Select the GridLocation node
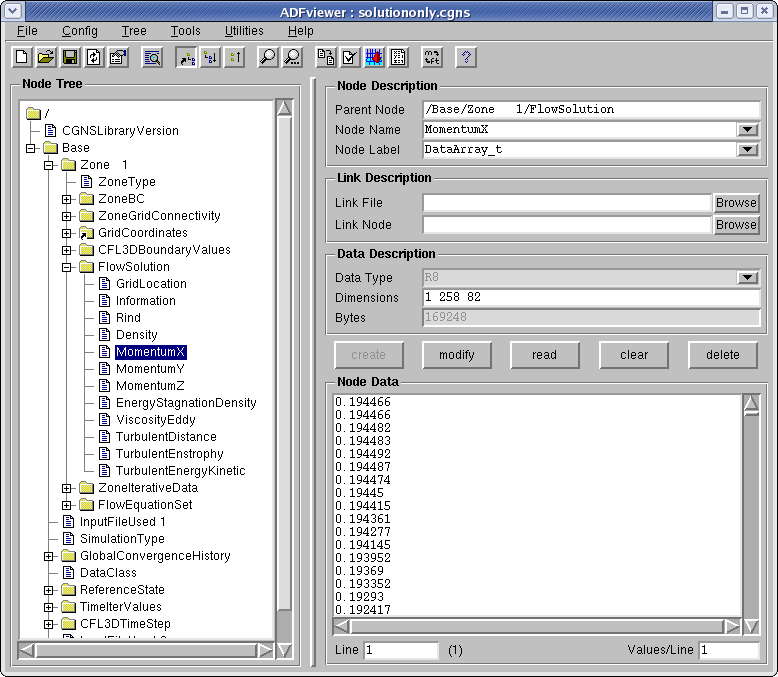This screenshot has width=778, height=677. 151,284
